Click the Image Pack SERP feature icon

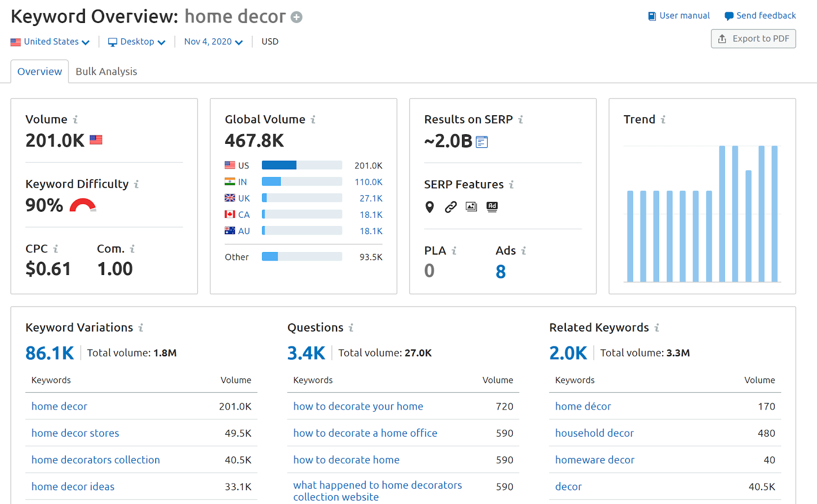(471, 207)
